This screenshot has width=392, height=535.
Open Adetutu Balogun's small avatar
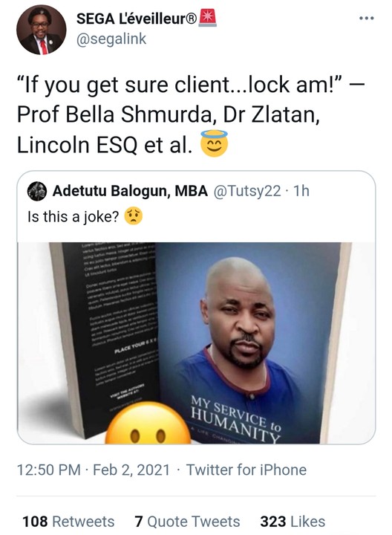[x=36, y=191]
